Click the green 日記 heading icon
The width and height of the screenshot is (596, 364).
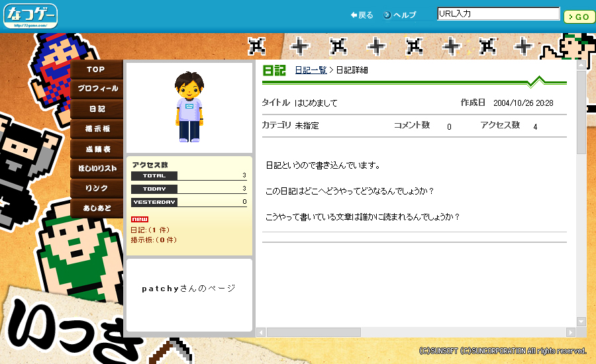pos(274,70)
